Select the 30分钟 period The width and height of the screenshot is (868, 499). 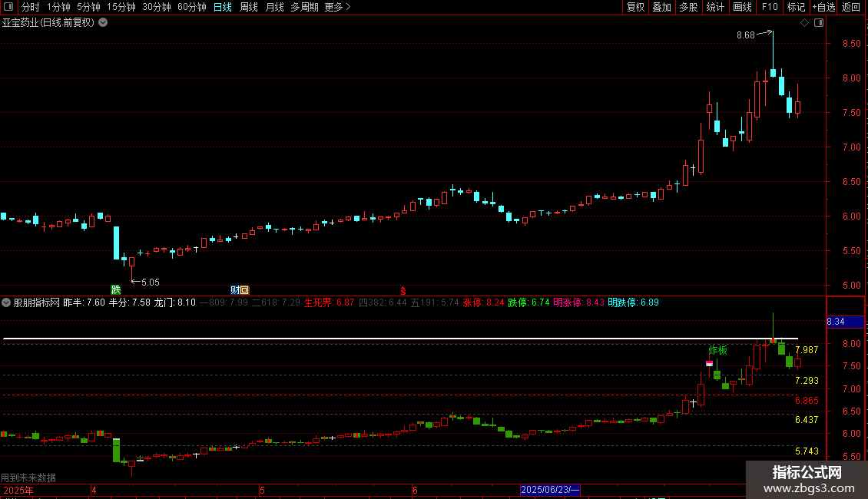156,7
